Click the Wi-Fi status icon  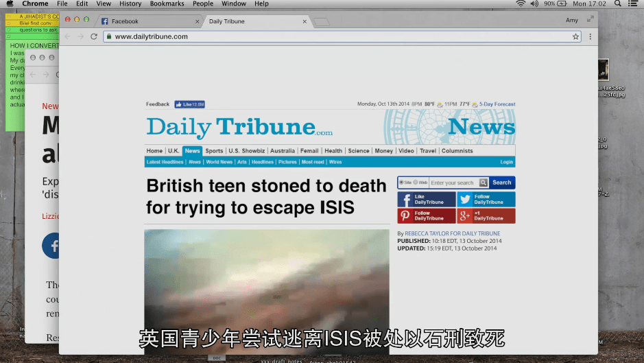[x=521, y=3]
